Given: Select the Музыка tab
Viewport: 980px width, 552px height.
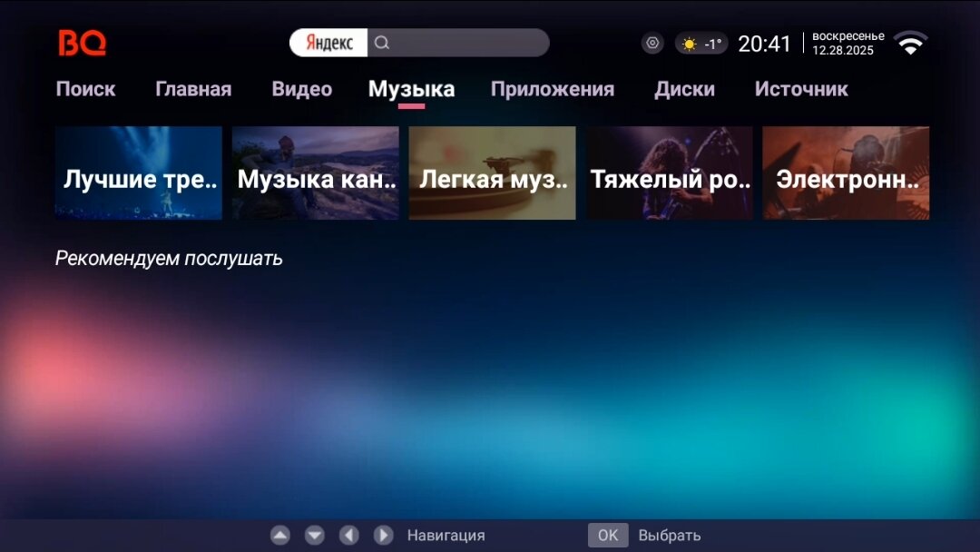Looking at the screenshot, I should pos(411,89).
